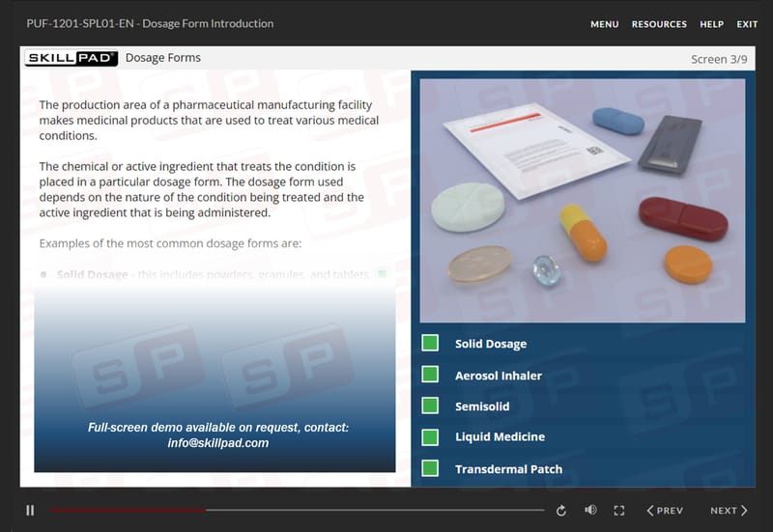The width and height of the screenshot is (773, 532).
Task: Click the Dosage Forms heading
Action: pyautogui.click(x=163, y=58)
